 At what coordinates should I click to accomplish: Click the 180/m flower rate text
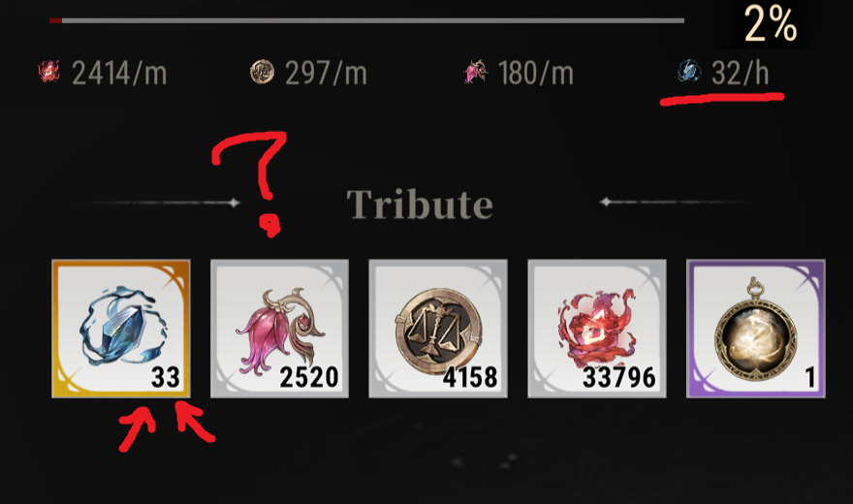(x=536, y=73)
